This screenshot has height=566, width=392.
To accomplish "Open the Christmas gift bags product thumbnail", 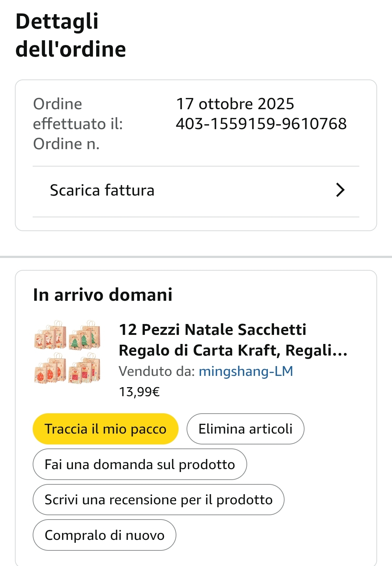I will [67, 352].
